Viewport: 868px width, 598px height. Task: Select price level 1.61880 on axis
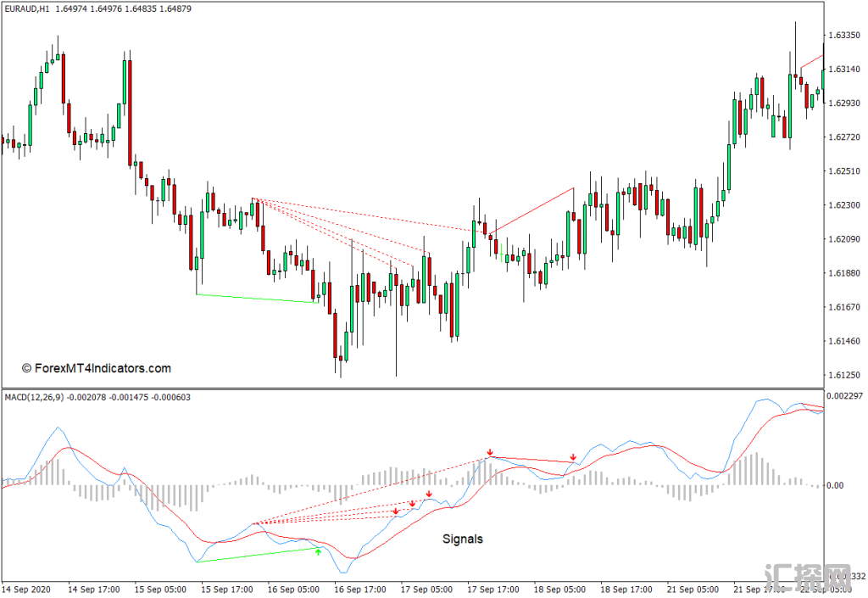pyautogui.click(x=844, y=273)
